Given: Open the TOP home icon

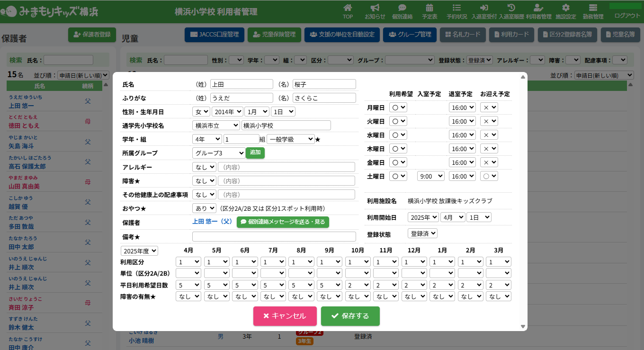Looking at the screenshot, I should 348,8.
